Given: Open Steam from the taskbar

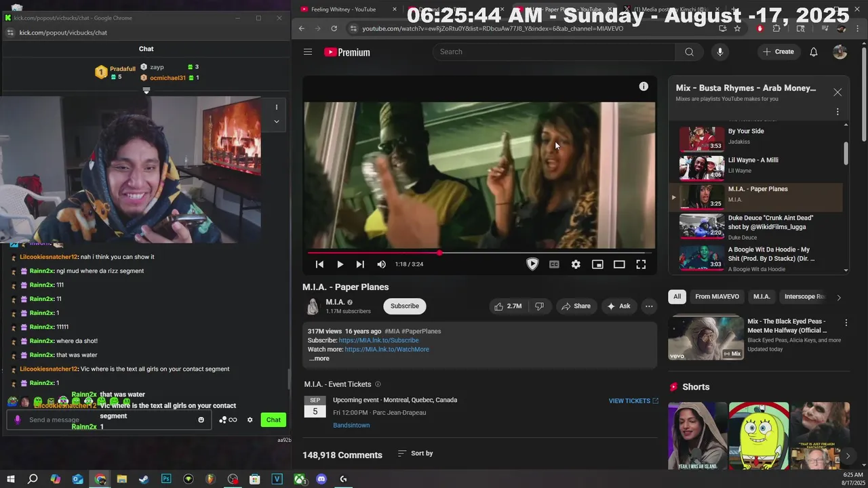Looking at the screenshot, I should click(x=144, y=479).
